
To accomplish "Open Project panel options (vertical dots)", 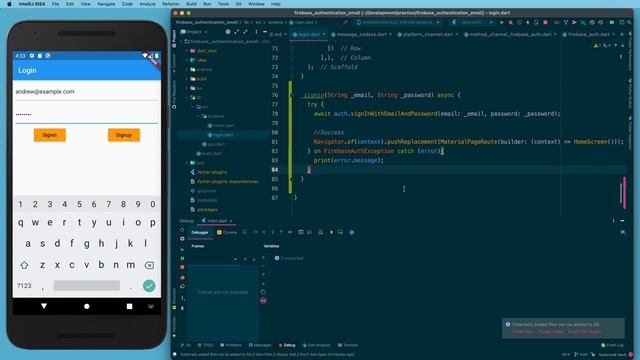I will (256, 31).
